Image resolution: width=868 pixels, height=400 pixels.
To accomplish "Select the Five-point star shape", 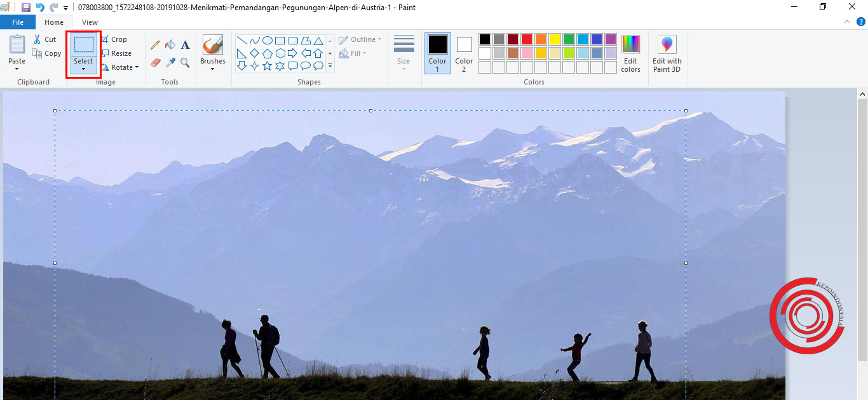I will click(x=267, y=65).
